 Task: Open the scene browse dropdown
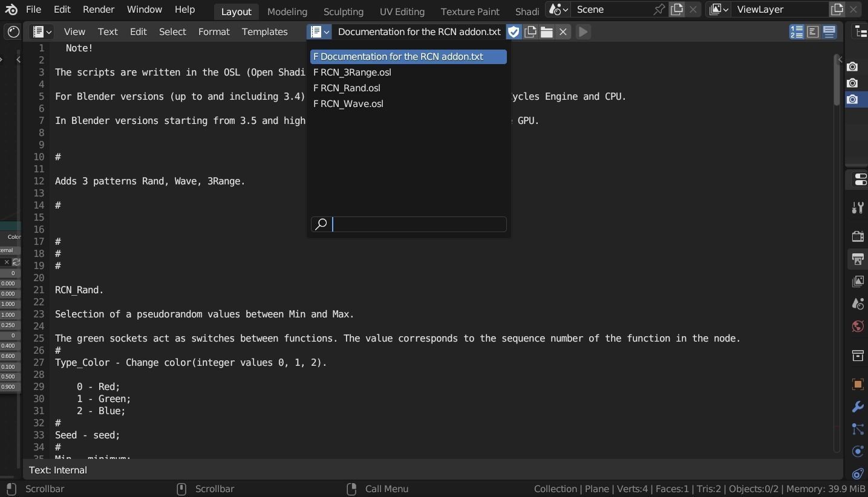(558, 10)
